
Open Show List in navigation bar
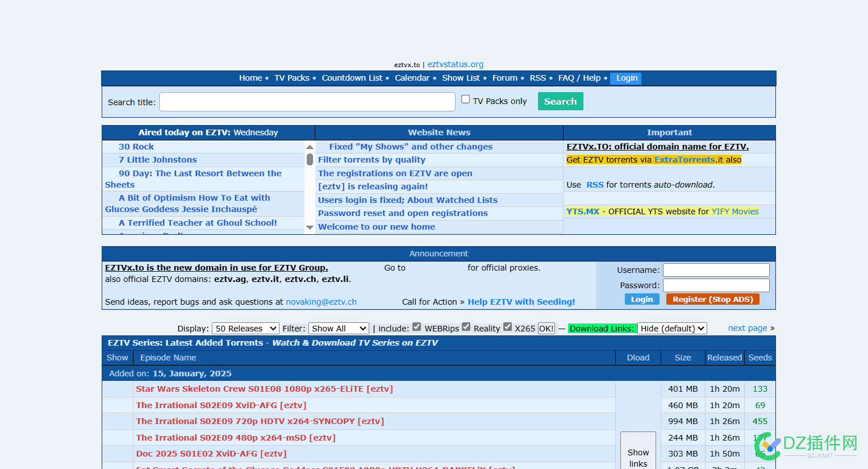tap(461, 78)
